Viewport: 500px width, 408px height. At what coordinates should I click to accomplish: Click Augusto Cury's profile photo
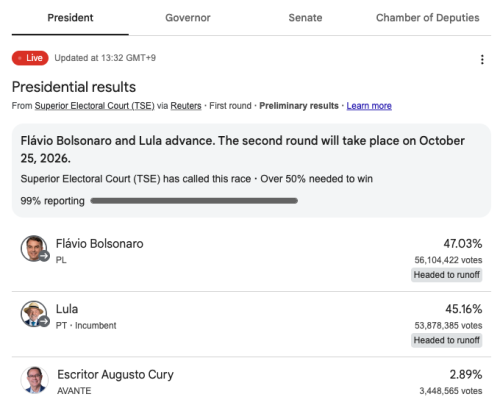coord(34,380)
